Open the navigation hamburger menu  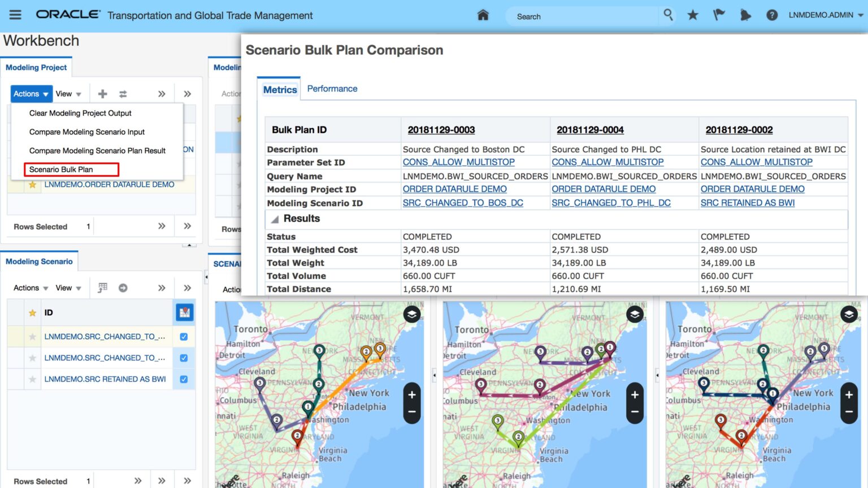pyautogui.click(x=15, y=15)
